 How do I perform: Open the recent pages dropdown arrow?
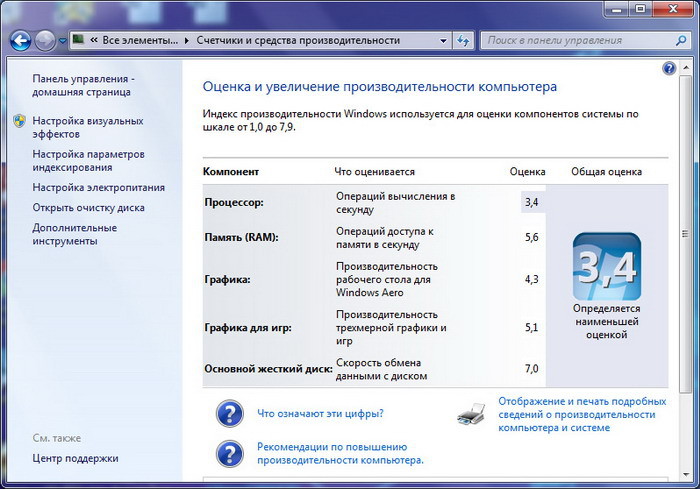coord(62,41)
